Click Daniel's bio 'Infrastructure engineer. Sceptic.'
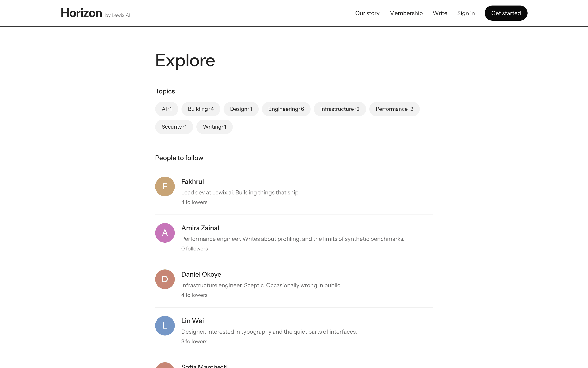The height and width of the screenshot is (368, 588). (x=262, y=285)
